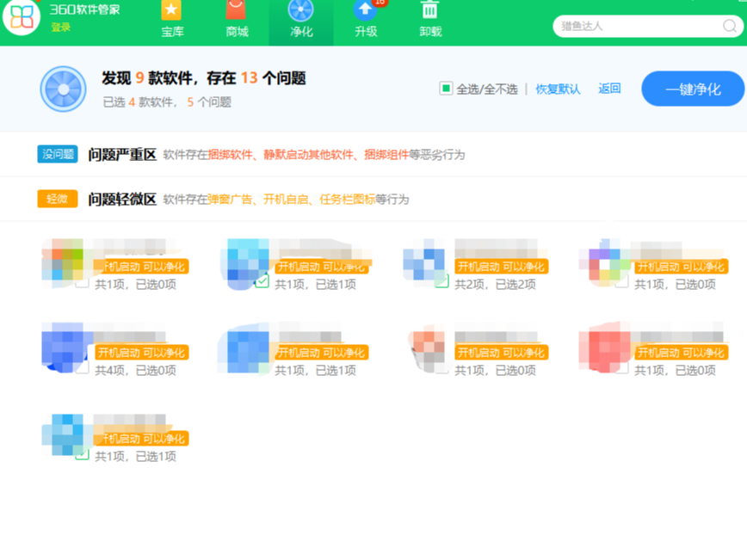Switch to the 净化 tab
The height and width of the screenshot is (560, 747).
301,22
